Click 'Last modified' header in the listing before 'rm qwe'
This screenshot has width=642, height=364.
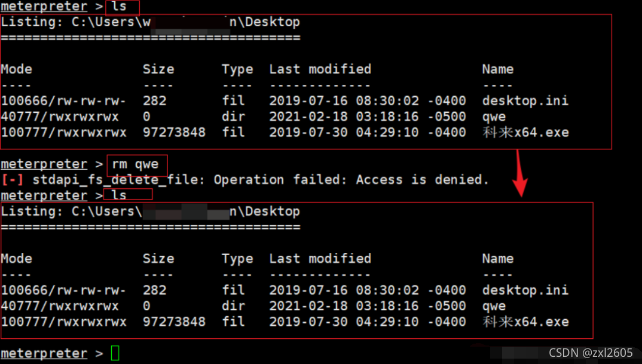320,69
